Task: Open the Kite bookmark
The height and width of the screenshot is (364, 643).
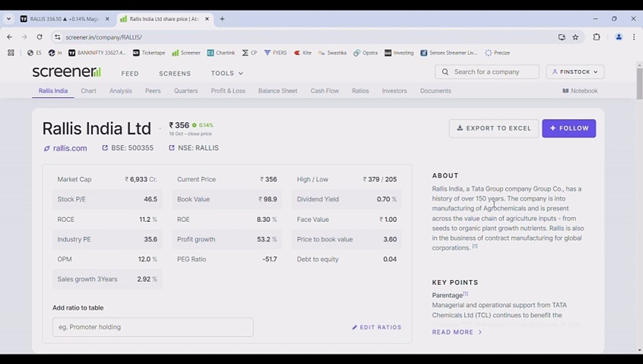Action: 303,53
